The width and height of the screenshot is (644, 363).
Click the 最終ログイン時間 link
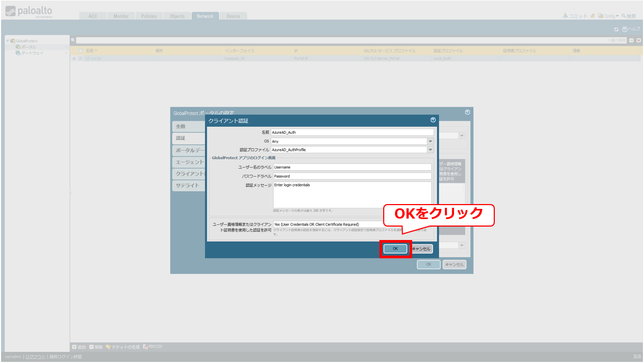point(65,357)
